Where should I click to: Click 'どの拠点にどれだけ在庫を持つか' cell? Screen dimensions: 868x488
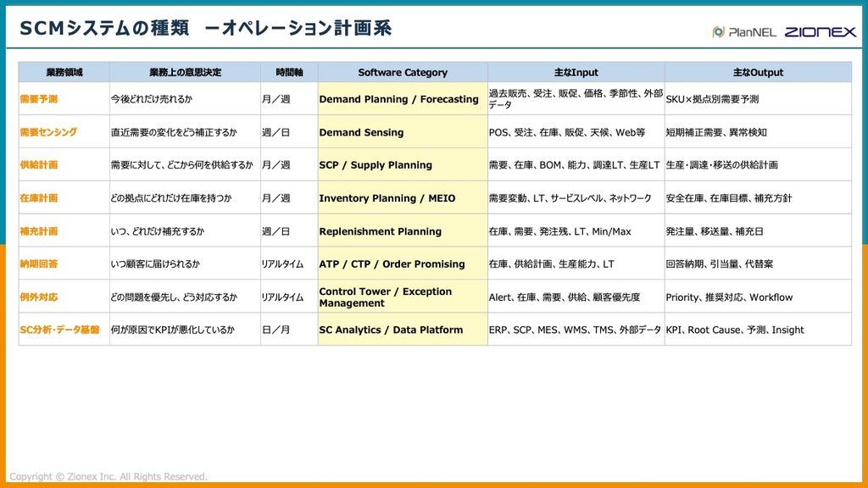coord(185,198)
